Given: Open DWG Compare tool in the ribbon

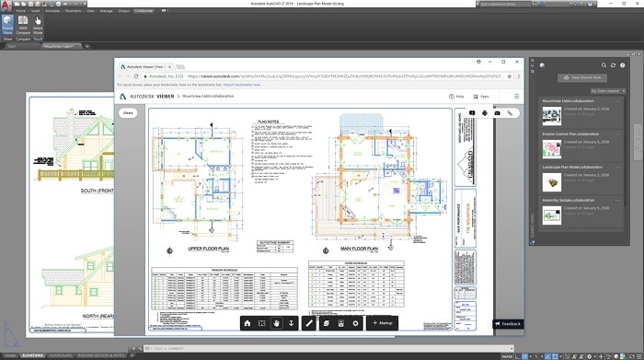Looking at the screenshot, I should [x=23, y=26].
